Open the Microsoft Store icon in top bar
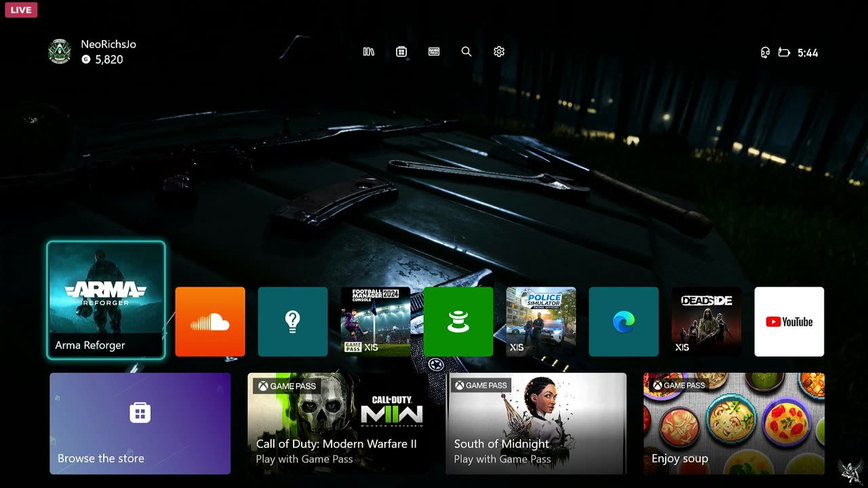The image size is (868, 488). point(401,52)
